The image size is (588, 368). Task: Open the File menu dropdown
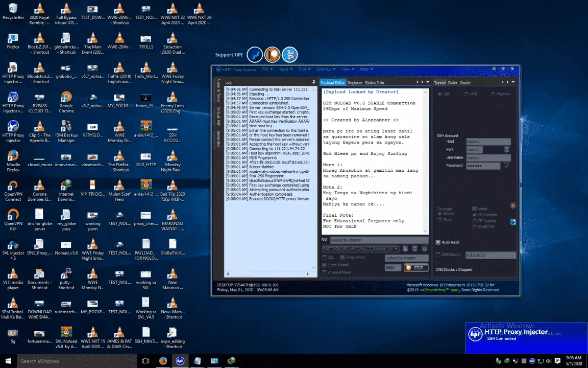(x=267, y=69)
